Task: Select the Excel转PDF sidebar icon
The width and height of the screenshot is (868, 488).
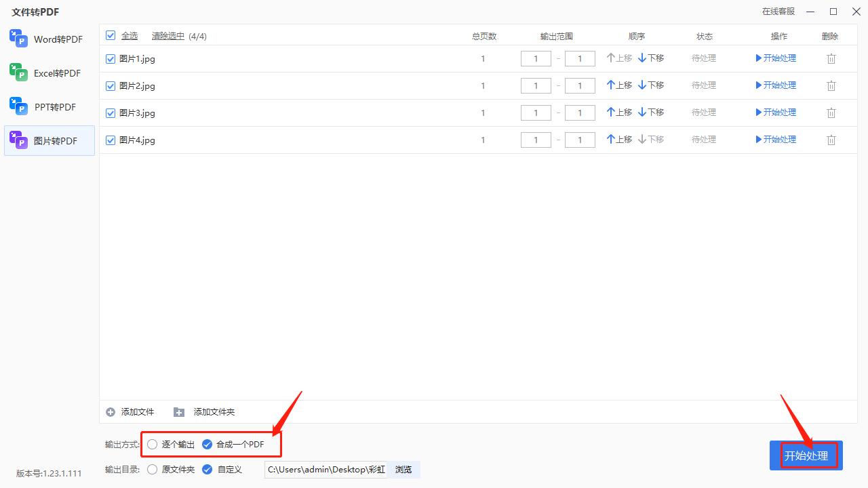Action: click(x=17, y=73)
